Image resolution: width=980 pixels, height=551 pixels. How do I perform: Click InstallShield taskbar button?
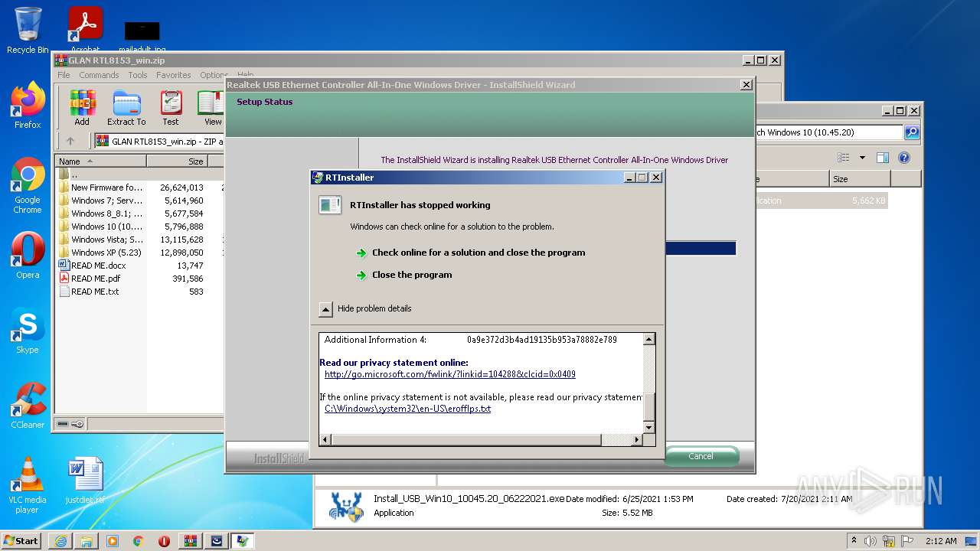(216, 541)
